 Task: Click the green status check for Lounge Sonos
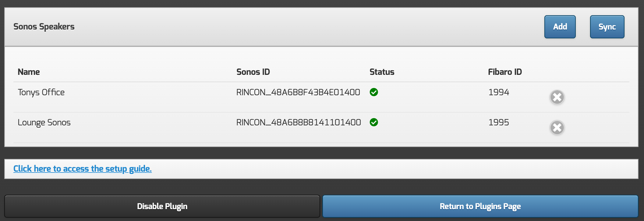(x=374, y=122)
